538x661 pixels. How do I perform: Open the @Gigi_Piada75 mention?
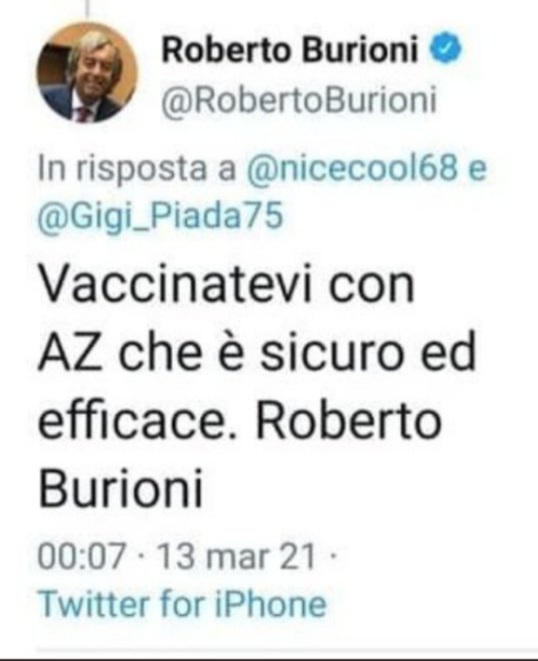(x=160, y=217)
